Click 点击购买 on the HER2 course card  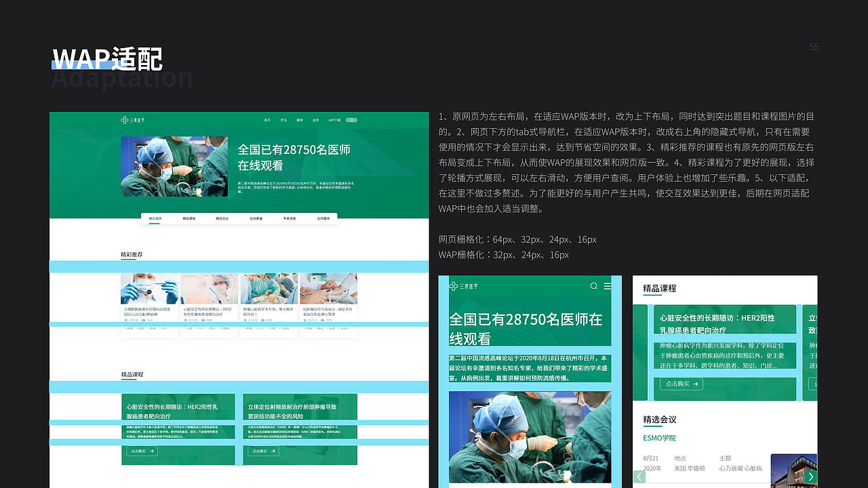(x=681, y=383)
